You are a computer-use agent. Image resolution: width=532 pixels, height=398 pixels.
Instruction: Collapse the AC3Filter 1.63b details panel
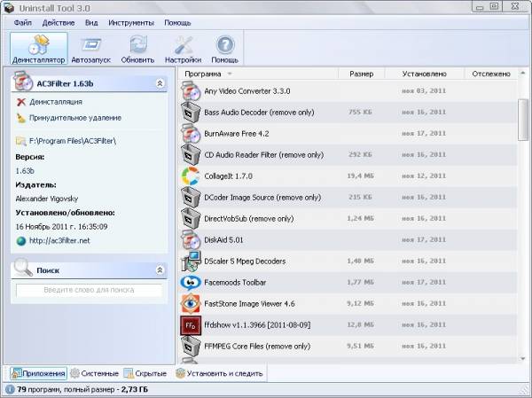160,83
